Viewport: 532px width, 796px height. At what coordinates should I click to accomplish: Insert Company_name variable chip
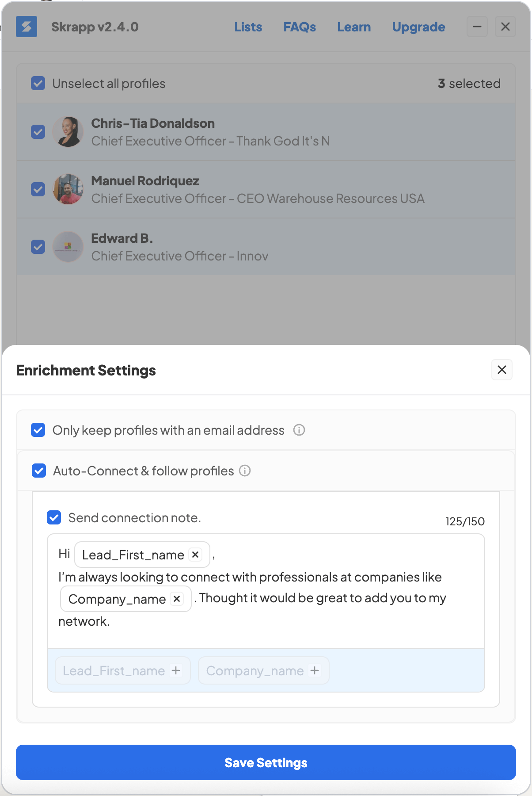click(263, 671)
